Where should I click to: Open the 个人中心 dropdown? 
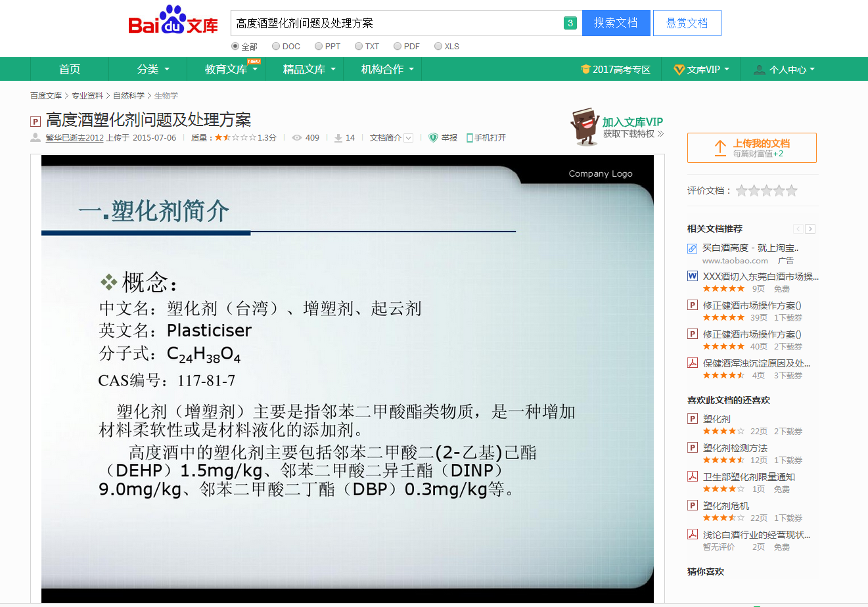(785, 70)
